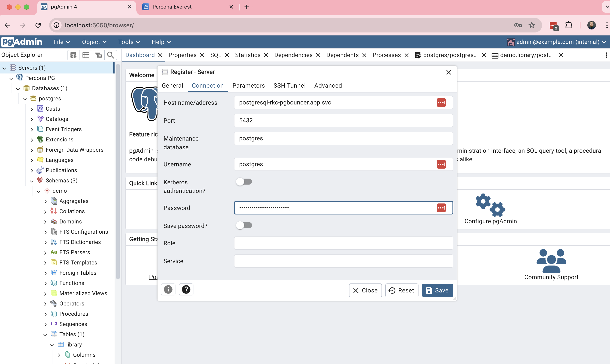The image size is (610, 364).
Task: Switch to the Parameters tab
Action: (x=249, y=85)
